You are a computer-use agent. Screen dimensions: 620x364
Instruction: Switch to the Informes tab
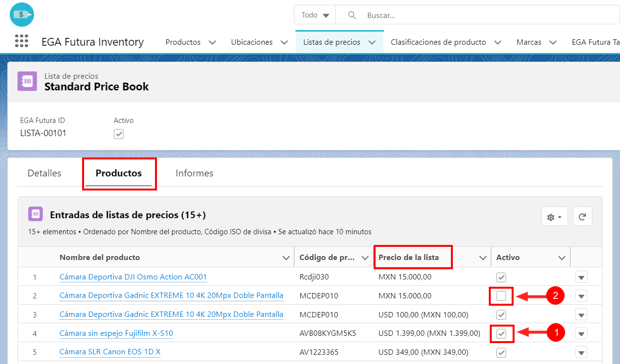point(194,173)
